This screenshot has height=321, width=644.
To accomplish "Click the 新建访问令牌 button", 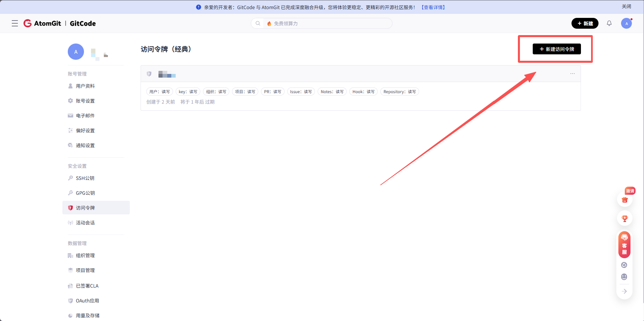I will click(x=557, y=49).
